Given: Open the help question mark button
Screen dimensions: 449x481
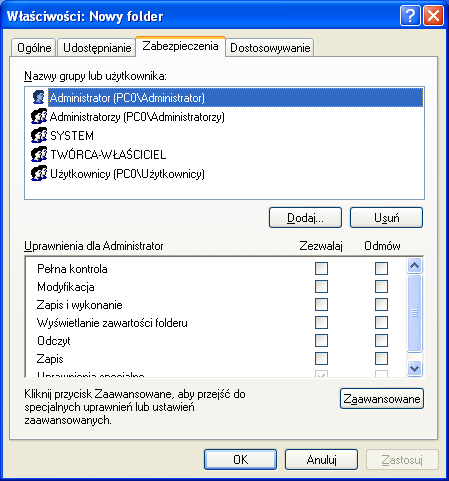Looking at the screenshot, I should pyautogui.click(x=410, y=16).
